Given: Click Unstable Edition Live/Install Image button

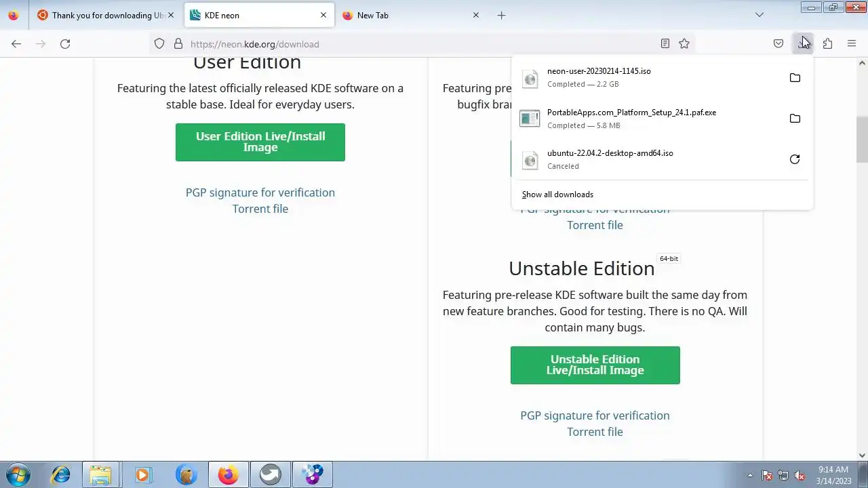Looking at the screenshot, I should [x=595, y=365].
